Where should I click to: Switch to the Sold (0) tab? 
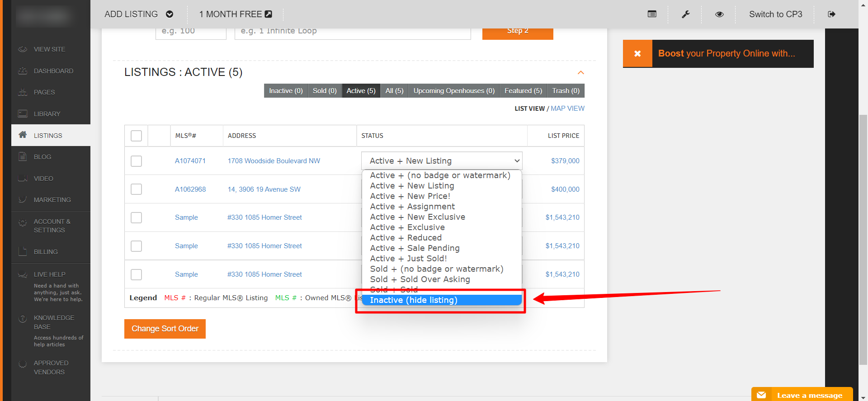coord(325,91)
